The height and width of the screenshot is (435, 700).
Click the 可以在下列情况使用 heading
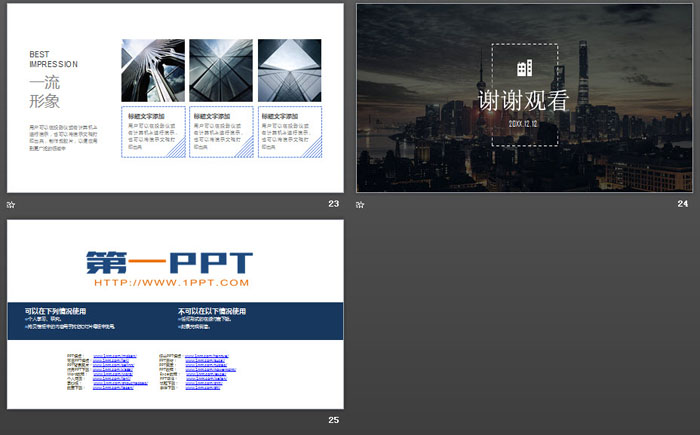click(x=55, y=311)
